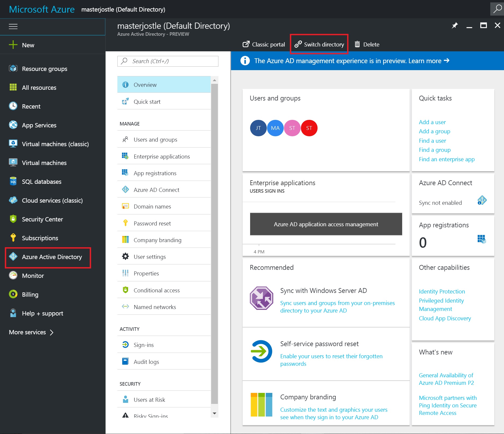The image size is (504, 434).
Task: Click down arrow of menu scrollbar
Action: [214, 413]
